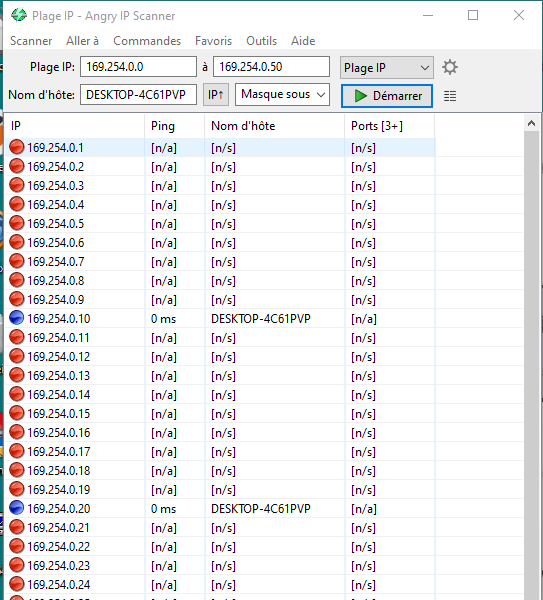
Task: Click the 0 ms ping of 169.254.0.20
Action: tap(163, 509)
